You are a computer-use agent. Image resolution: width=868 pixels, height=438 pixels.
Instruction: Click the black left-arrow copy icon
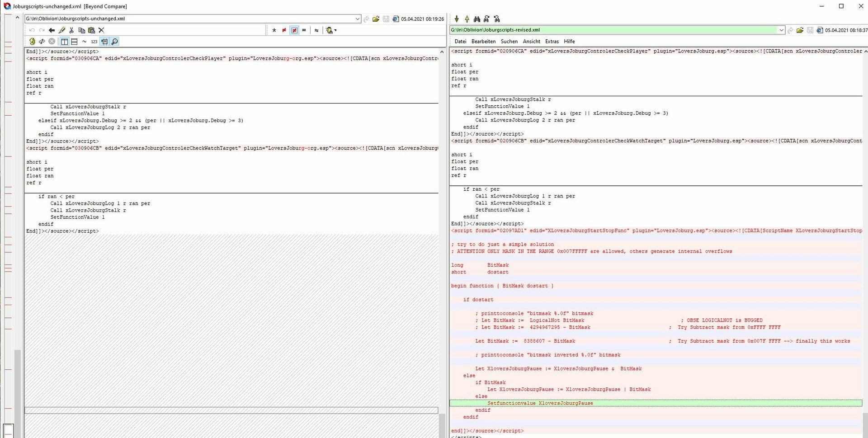tap(52, 30)
